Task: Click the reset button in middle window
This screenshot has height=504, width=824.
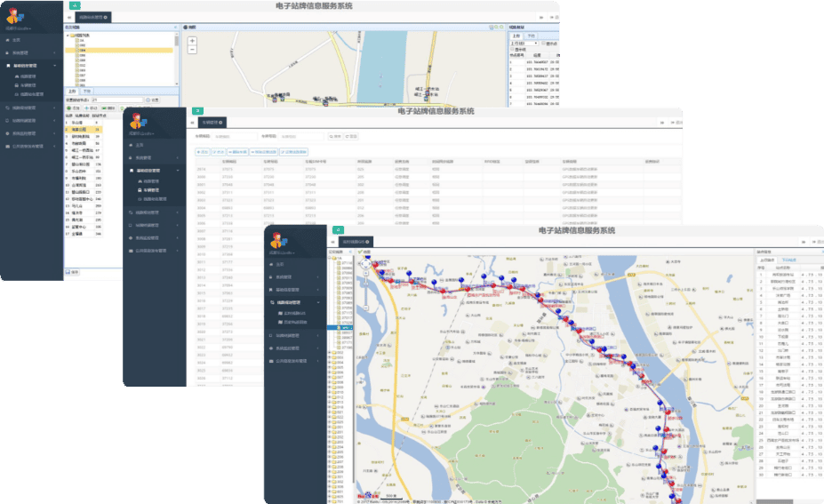Action: tap(351, 136)
